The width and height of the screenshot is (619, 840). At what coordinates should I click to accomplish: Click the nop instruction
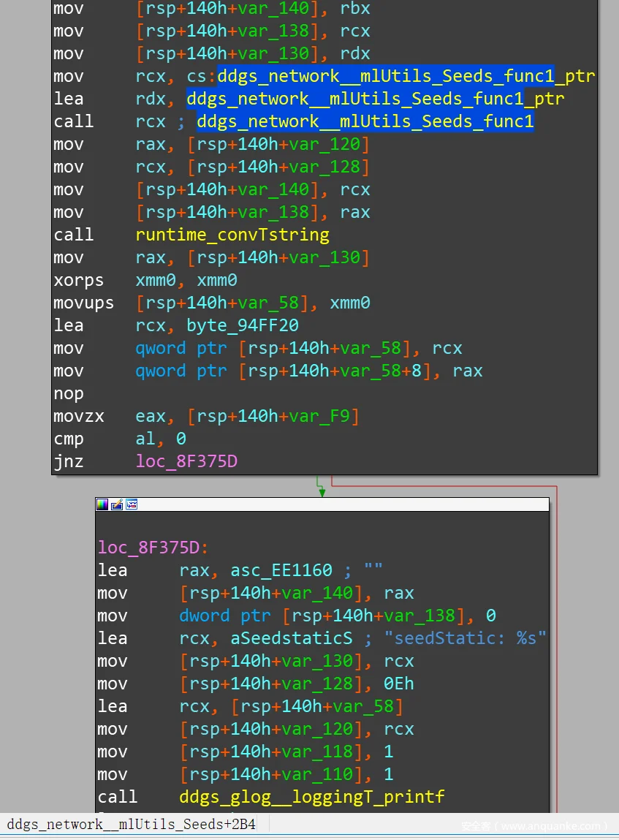69,393
